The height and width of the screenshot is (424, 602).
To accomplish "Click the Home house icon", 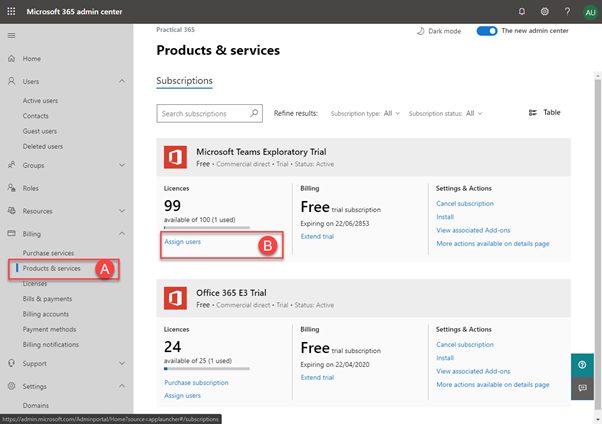I will point(12,58).
